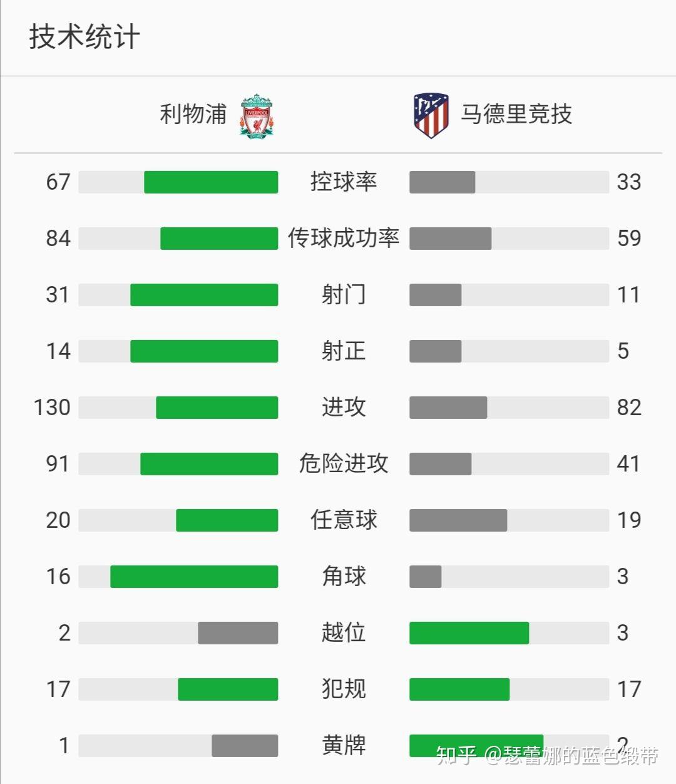Click Liverpool's green 角球 corner bar
The height and width of the screenshot is (784, 676).
pos(194,576)
